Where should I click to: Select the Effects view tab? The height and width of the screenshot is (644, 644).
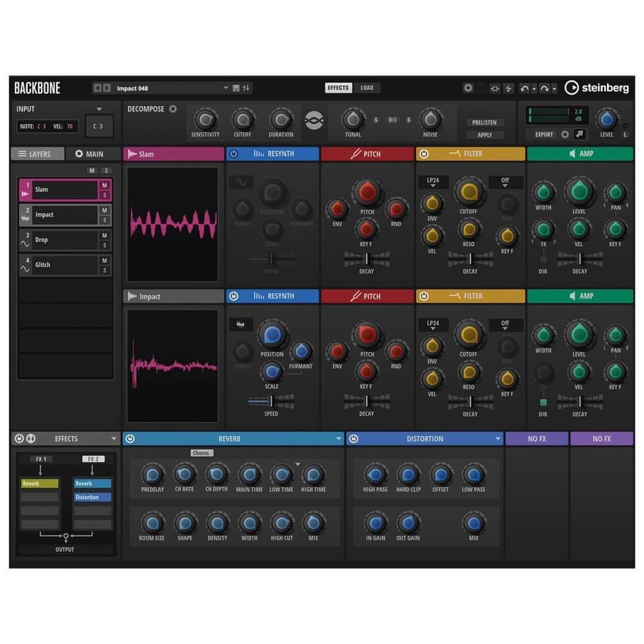338,88
